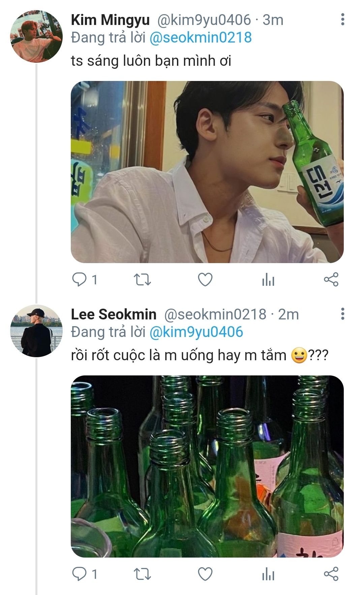Reply to Kim Mingyu's tweet

tap(80, 280)
